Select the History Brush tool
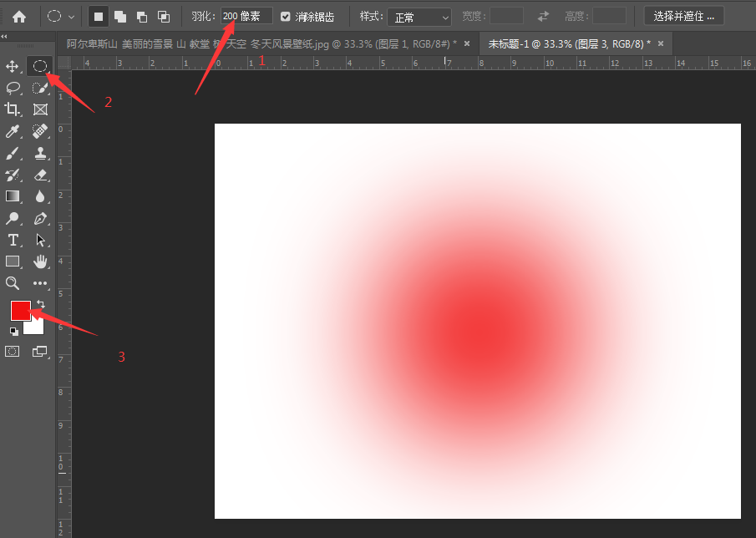The image size is (756, 538). coord(12,175)
